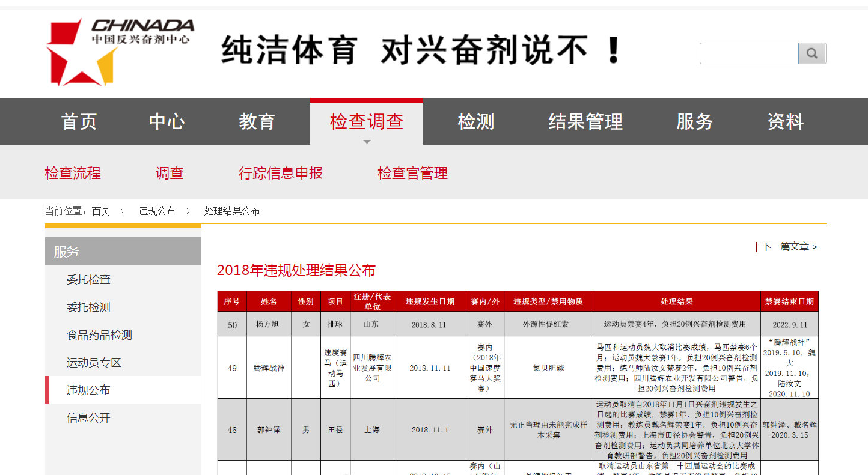Click the 注册/代表单位 column header
Screen dimensions: 868x475
(x=372, y=301)
